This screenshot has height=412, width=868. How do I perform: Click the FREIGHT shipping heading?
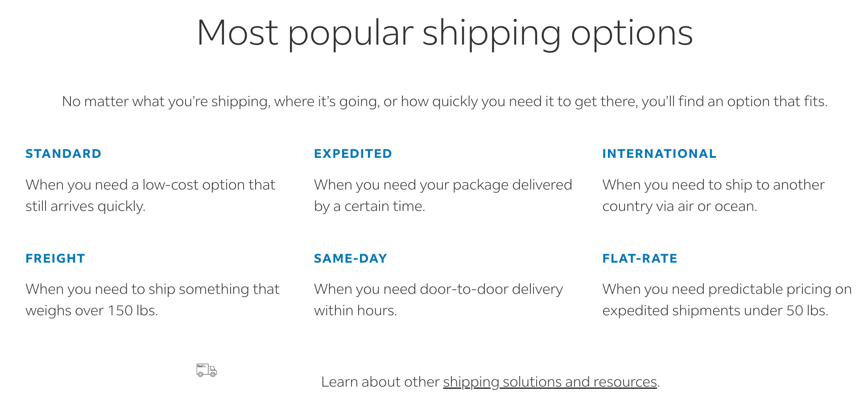coord(55,259)
